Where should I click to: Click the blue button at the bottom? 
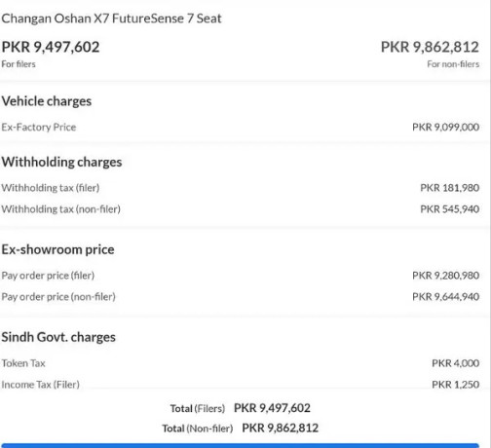[241, 445]
